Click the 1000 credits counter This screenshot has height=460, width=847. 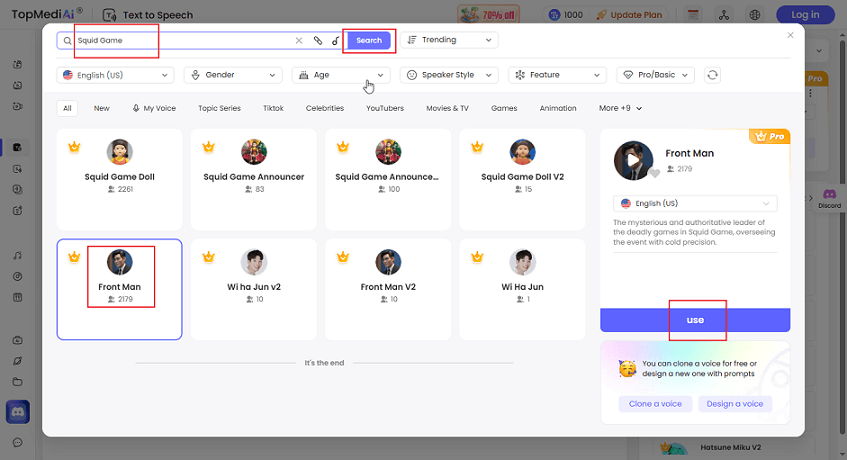[566, 15]
